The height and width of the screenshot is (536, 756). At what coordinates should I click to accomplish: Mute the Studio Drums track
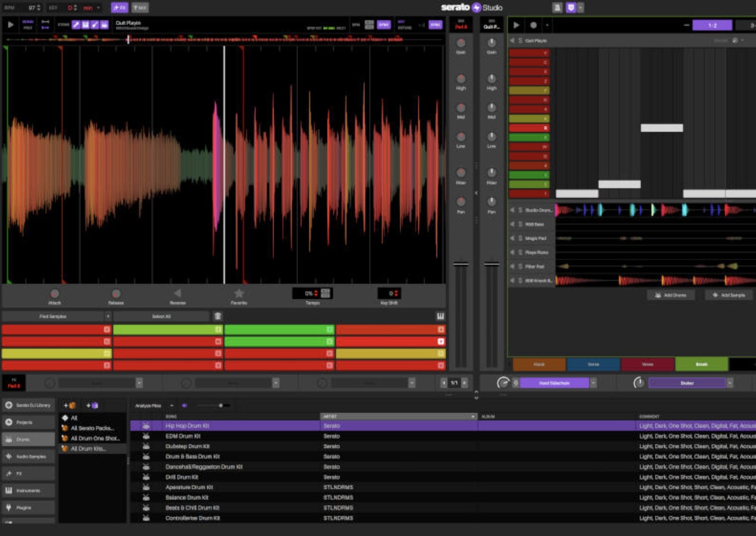pos(512,210)
